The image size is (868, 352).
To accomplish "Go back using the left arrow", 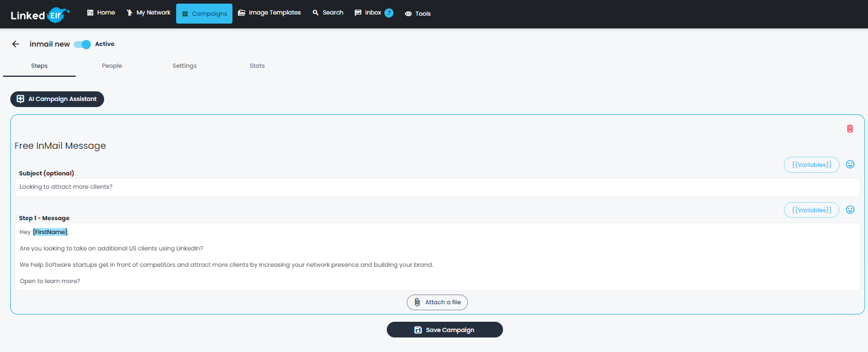I will click(16, 44).
